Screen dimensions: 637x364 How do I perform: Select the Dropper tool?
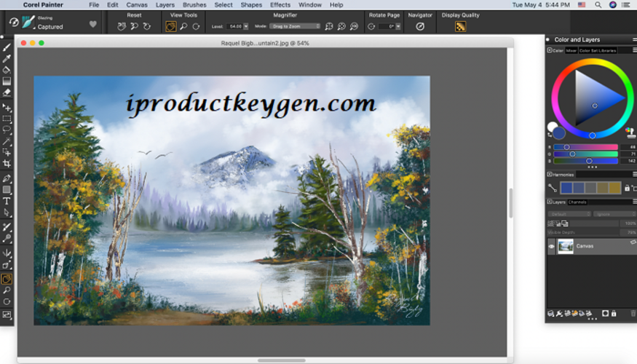tap(7, 59)
